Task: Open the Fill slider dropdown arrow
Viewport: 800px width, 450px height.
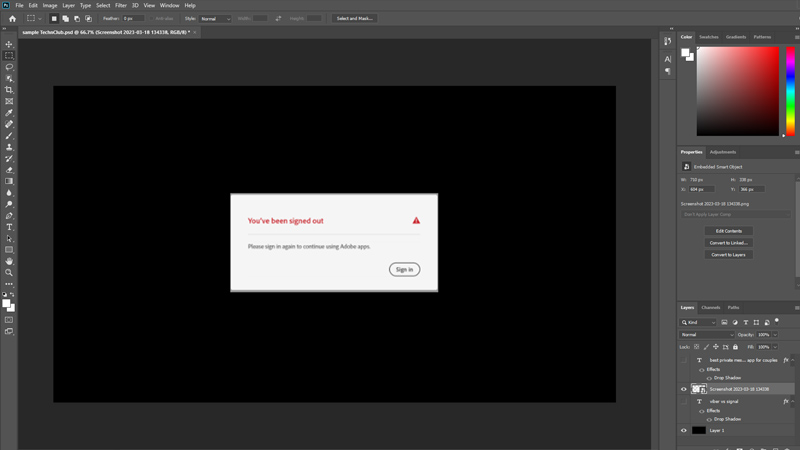Action: click(x=775, y=347)
